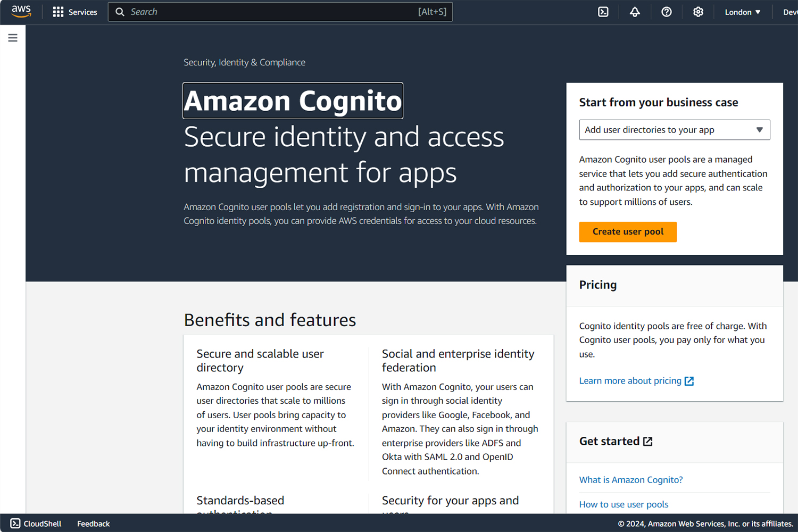
Task: Launch CloudShell from the top bar icon
Action: (603, 12)
